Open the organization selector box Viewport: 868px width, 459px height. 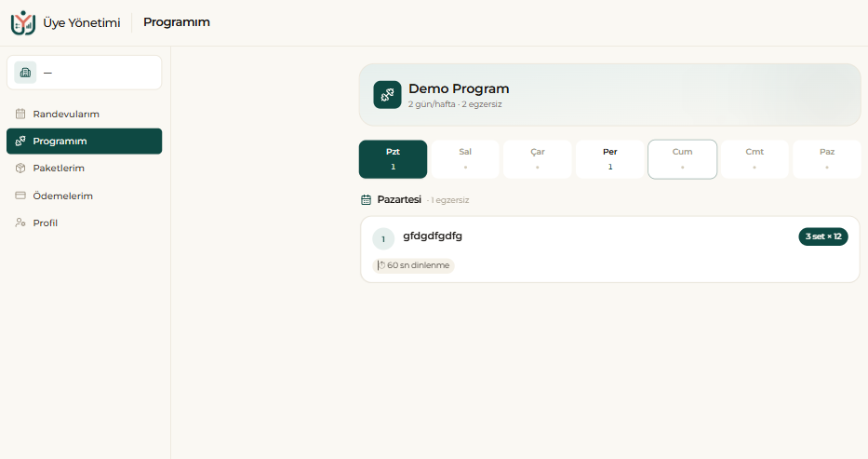coord(84,73)
